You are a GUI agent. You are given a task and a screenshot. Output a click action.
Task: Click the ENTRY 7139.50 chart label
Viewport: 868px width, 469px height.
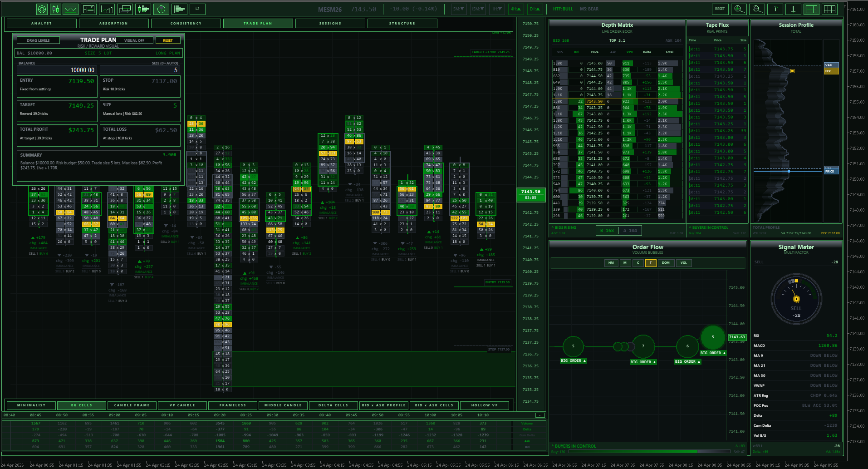pos(498,282)
